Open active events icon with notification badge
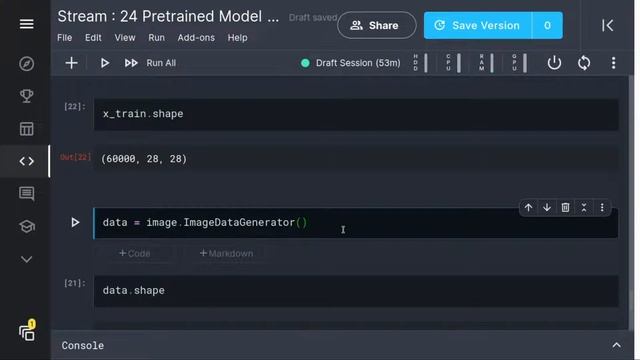 [27, 331]
